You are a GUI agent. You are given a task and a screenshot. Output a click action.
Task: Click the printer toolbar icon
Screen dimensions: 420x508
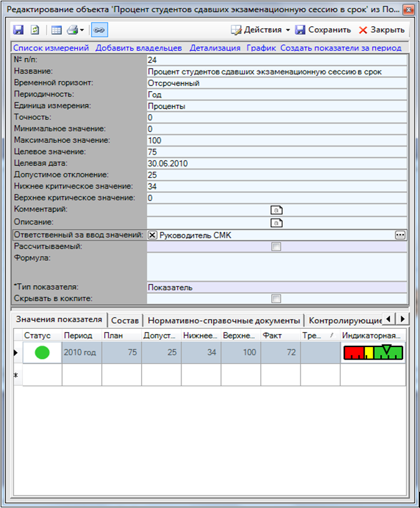coord(72,30)
